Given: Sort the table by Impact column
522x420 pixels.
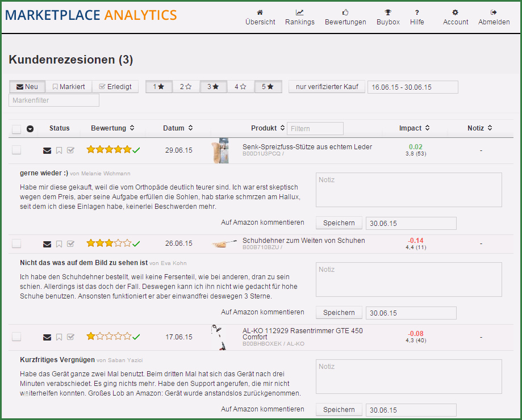Looking at the screenshot, I should [414, 128].
